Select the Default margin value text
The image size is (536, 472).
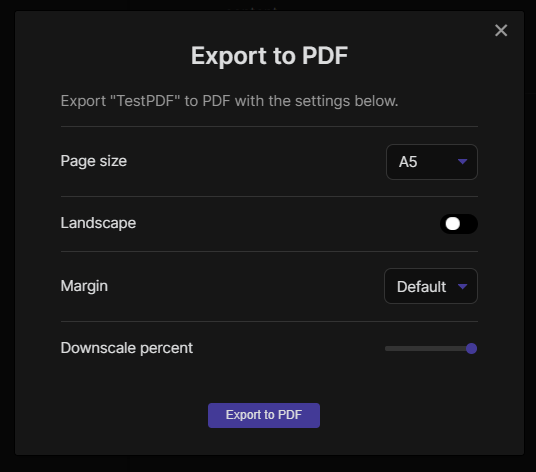(x=421, y=287)
